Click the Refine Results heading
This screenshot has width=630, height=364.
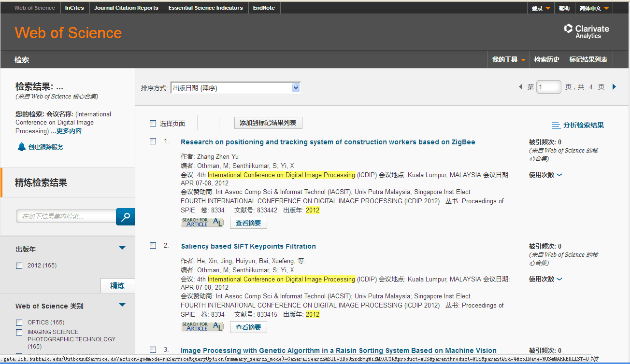tap(41, 182)
